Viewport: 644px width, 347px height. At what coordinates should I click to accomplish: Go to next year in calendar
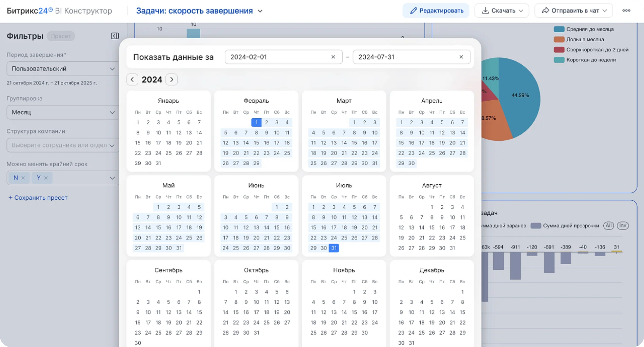coord(172,80)
